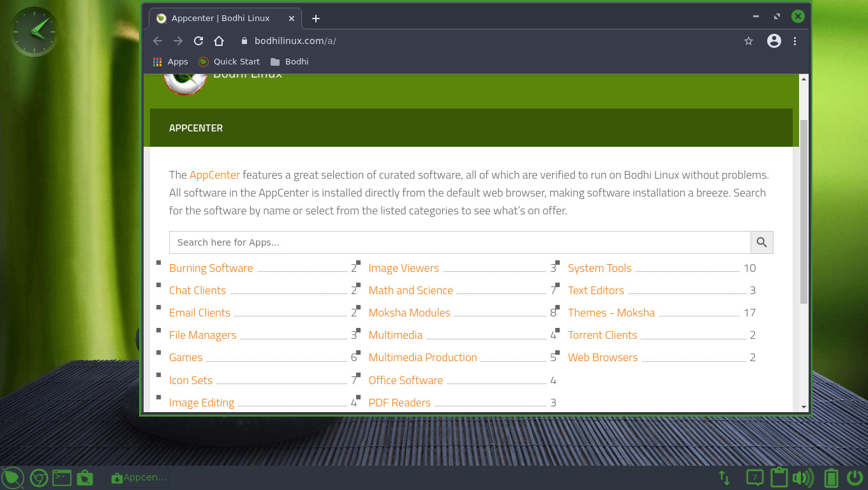Launch the terminal from the shelf
This screenshot has height=490, width=868.
coord(61,477)
